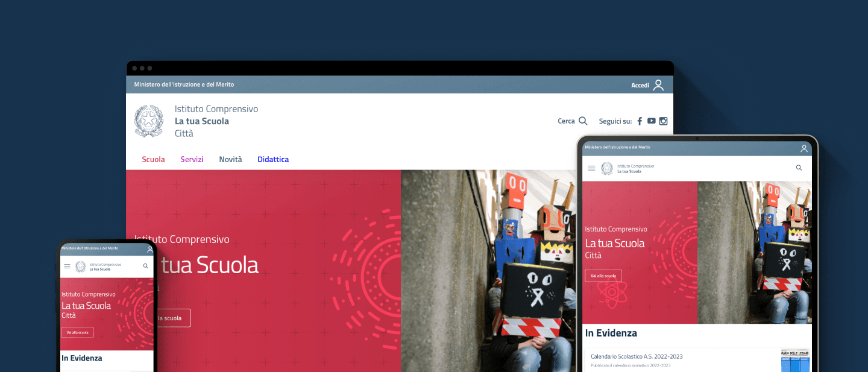868x372 pixels.
Task: Select the Novità menu item
Action: click(230, 160)
